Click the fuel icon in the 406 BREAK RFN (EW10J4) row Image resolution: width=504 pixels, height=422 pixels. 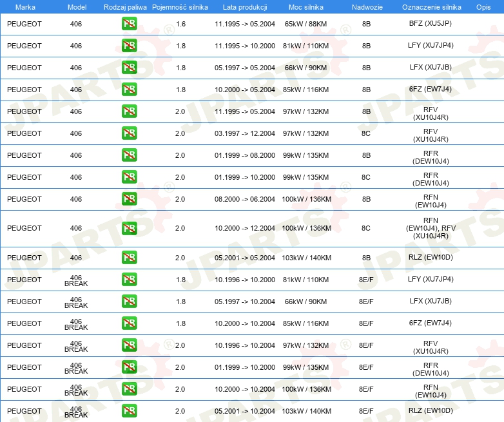point(129,389)
